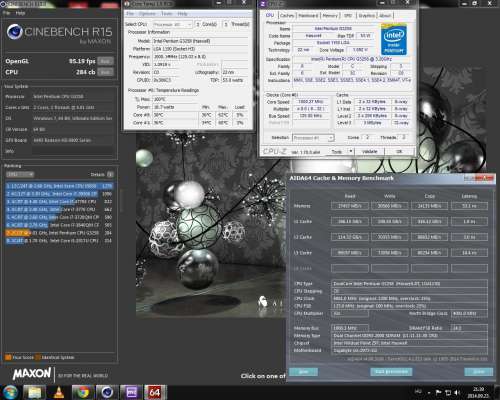This screenshot has height=400, width=500.
Task: Switch to the SPD tab in CPU-Z
Action: (x=348, y=15)
